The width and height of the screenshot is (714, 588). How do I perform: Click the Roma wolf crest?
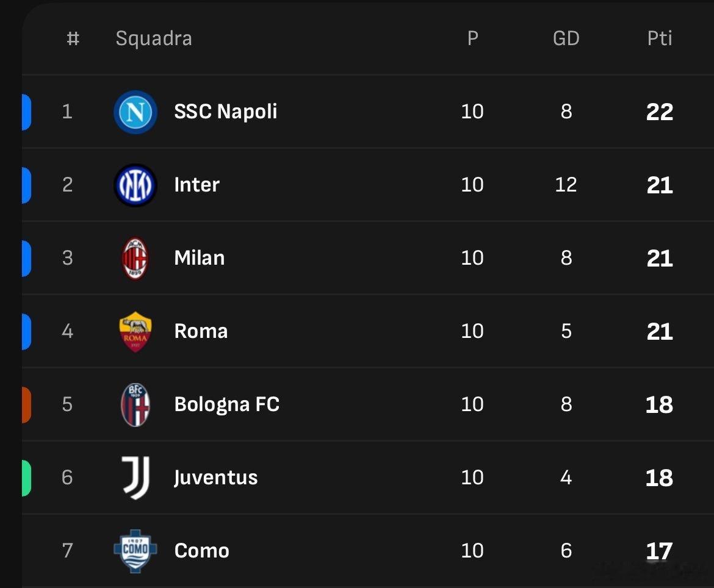pyautogui.click(x=135, y=331)
